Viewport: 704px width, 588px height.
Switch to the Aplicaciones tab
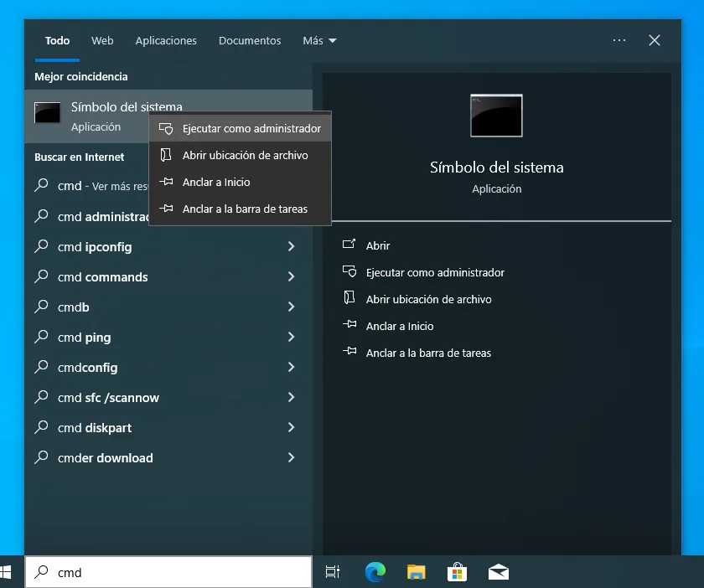166,41
